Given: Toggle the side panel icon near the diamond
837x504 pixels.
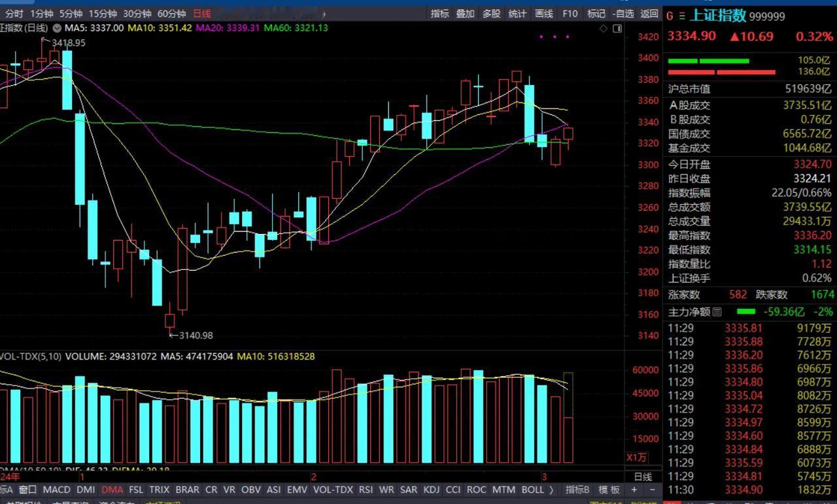Looking at the screenshot, I should 618,29.
